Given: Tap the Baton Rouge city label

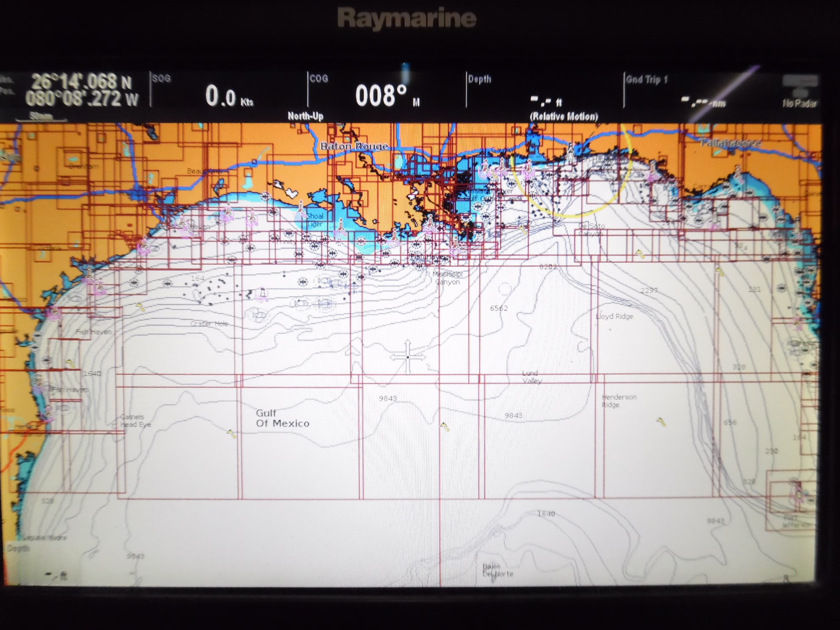Looking at the screenshot, I should pos(354,146).
